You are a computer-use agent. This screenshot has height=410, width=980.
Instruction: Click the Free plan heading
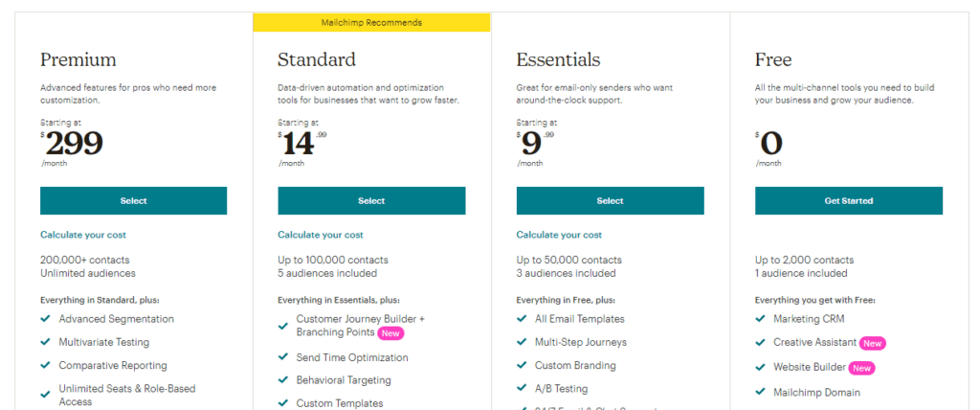[x=773, y=59]
